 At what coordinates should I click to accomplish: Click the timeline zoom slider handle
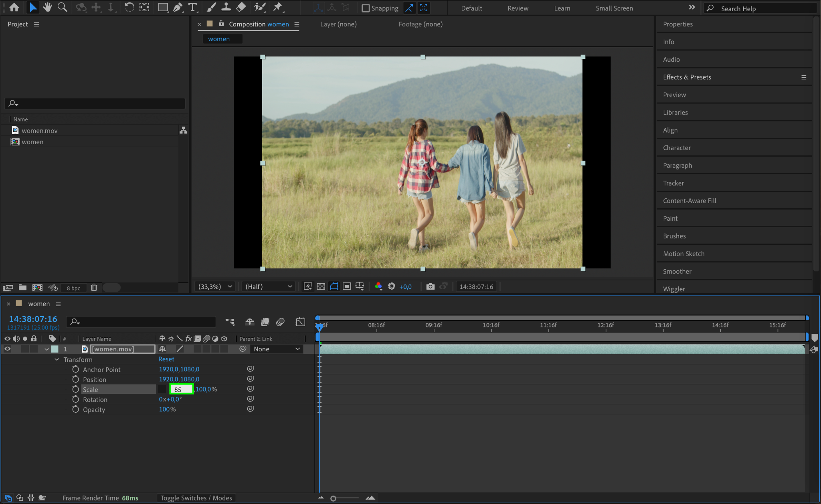pyautogui.click(x=333, y=498)
